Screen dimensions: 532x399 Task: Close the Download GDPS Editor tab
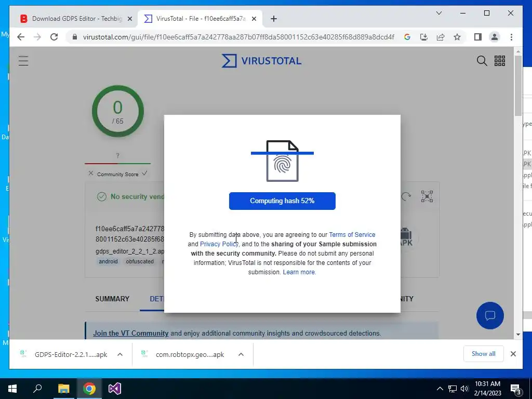tap(129, 19)
